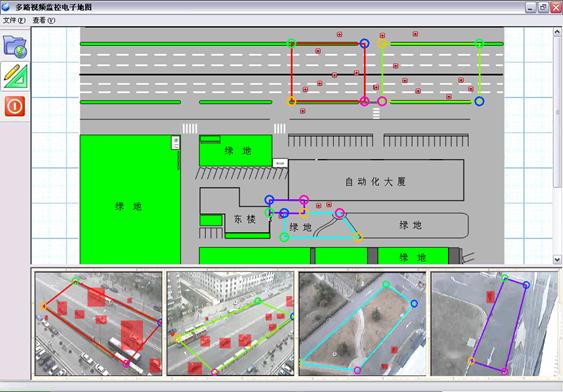
Task: Select the pencil and triangle drawing tool
Action: [15, 76]
